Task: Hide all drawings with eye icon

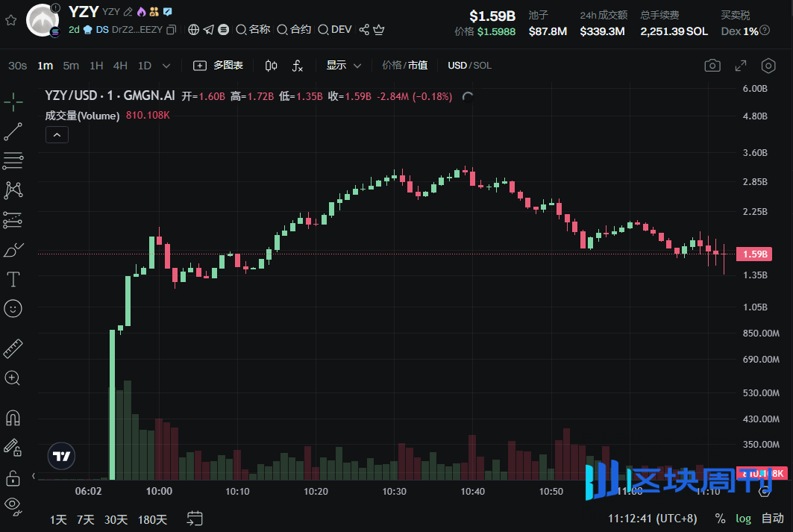Action: 13,506
